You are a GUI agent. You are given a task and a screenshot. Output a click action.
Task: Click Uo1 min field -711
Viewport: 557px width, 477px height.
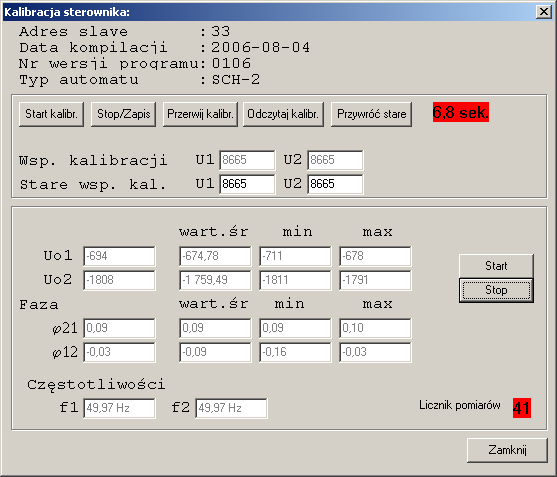(295, 256)
